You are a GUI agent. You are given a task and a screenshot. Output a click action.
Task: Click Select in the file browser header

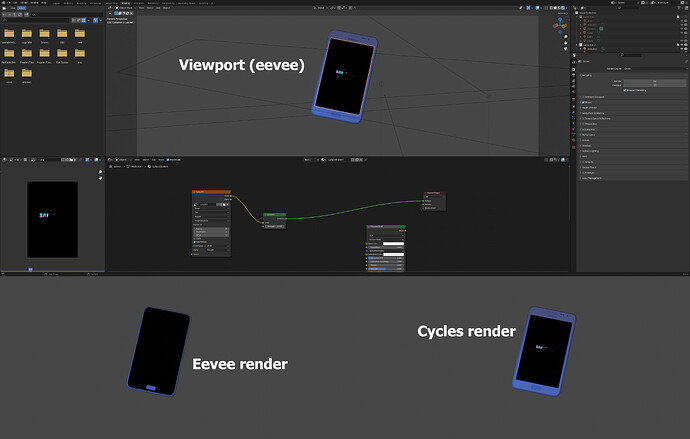(x=22, y=8)
